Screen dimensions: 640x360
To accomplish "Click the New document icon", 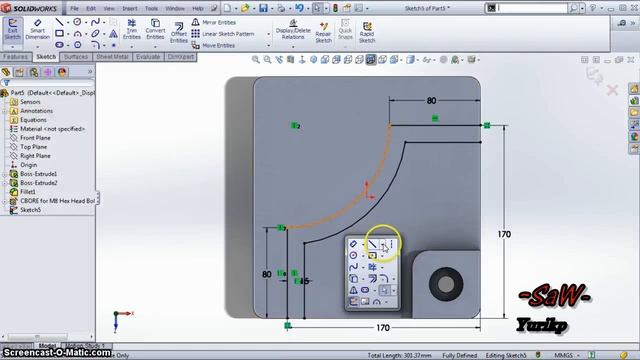I will pos(227,8).
